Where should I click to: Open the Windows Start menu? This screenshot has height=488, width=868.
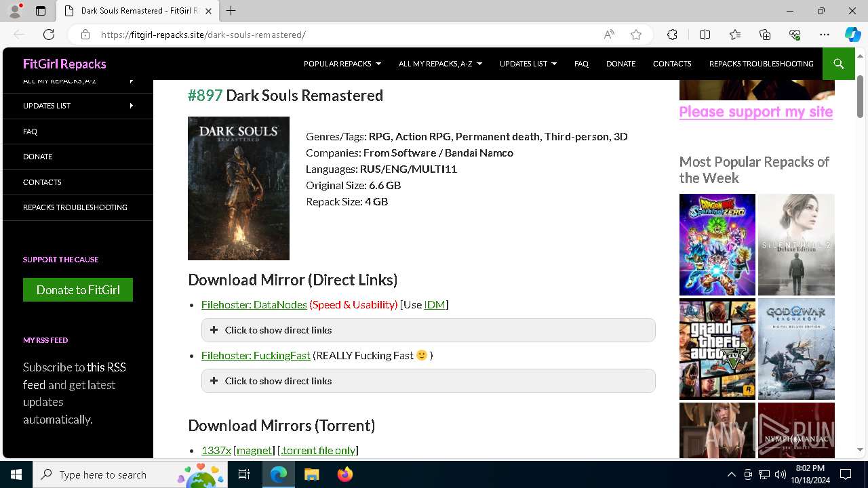pos(16,474)
